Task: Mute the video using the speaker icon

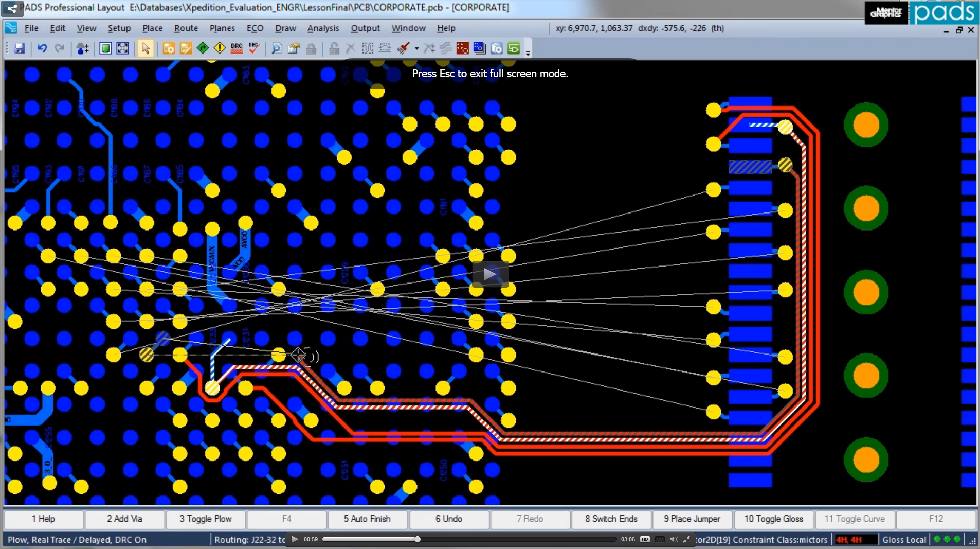Action: point(674,539)
